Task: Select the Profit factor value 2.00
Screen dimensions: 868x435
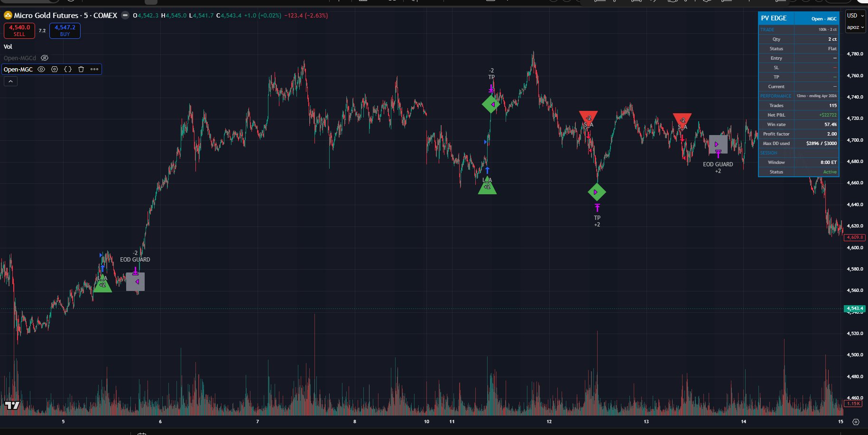Action: 832,134
